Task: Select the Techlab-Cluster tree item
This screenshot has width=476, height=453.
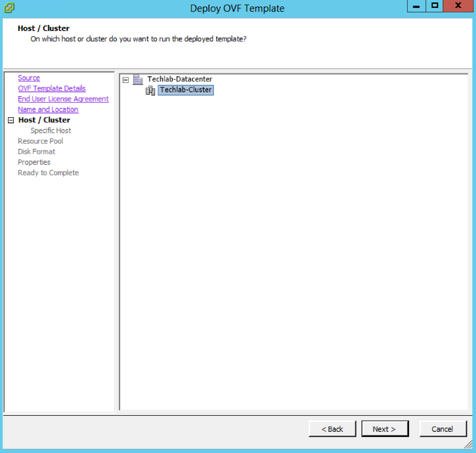Action: pos(186,90)
